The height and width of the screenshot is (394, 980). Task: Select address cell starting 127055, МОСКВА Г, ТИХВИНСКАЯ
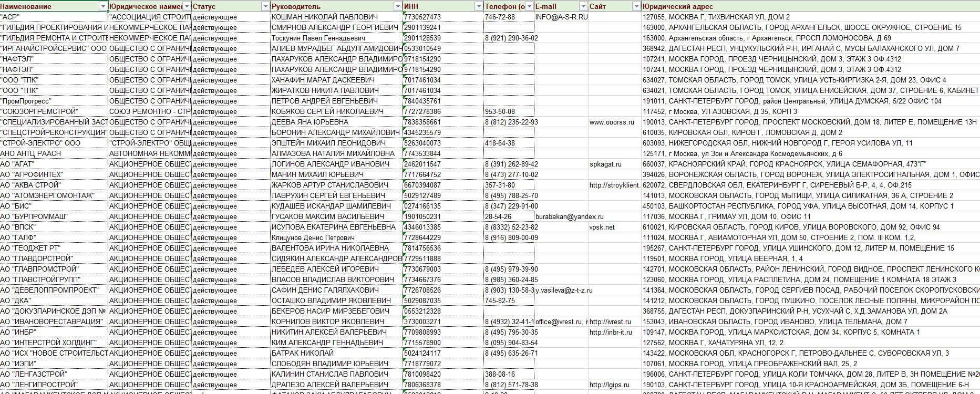(810, 17)
